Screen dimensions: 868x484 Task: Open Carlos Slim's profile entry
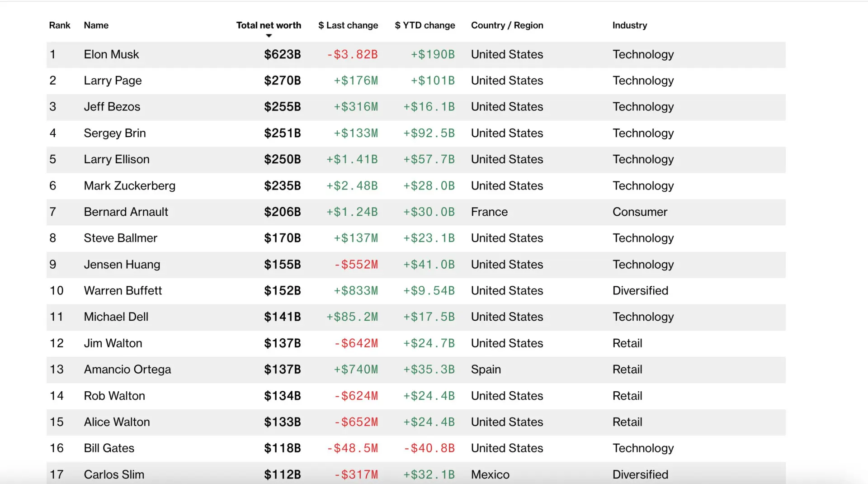click(x=113, y=474)
